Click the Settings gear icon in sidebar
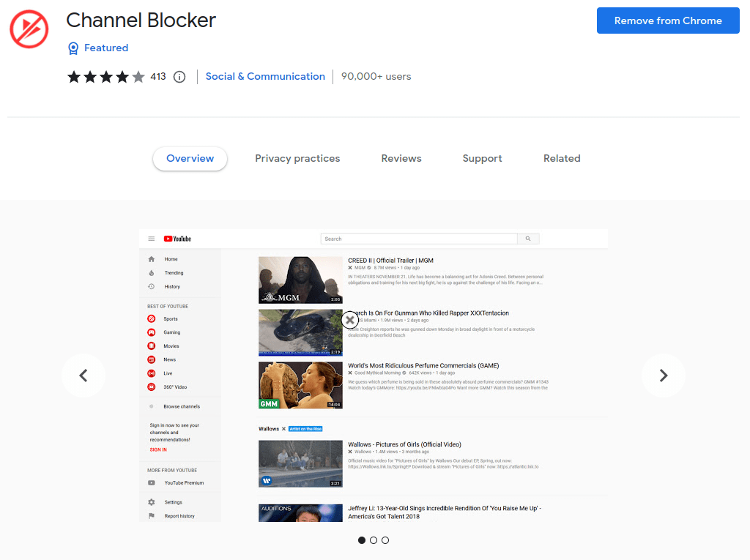 click(152, 502)
